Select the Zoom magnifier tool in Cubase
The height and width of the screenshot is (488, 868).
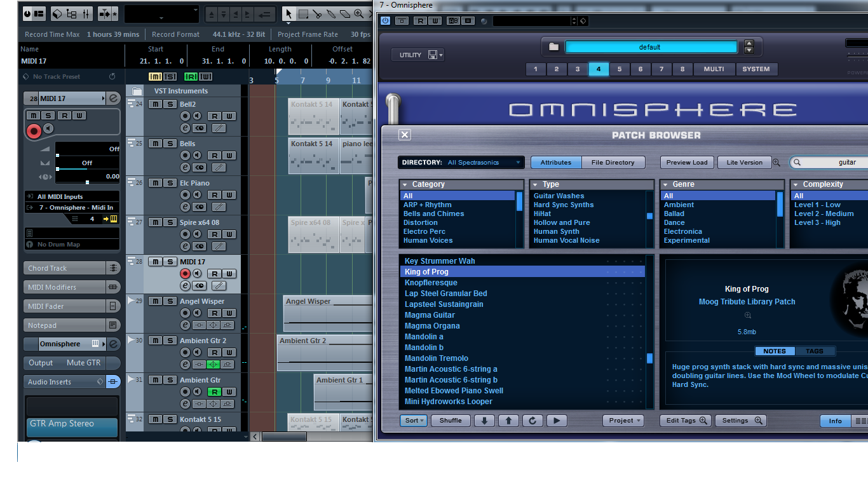(359, 14)
